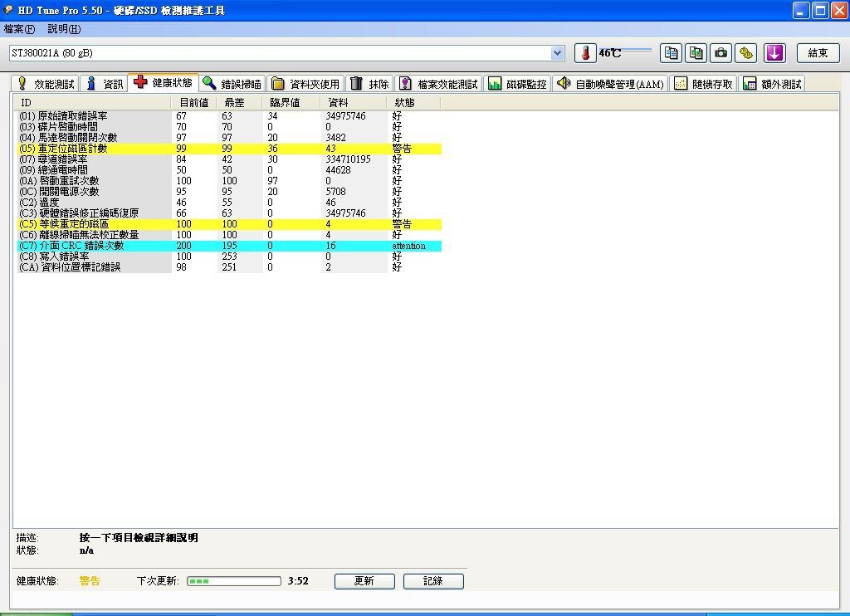This screenshot has height=616, width=850.
Task: Select row (CA) 資料位置標記錯誤
Action: coord(229,267)
